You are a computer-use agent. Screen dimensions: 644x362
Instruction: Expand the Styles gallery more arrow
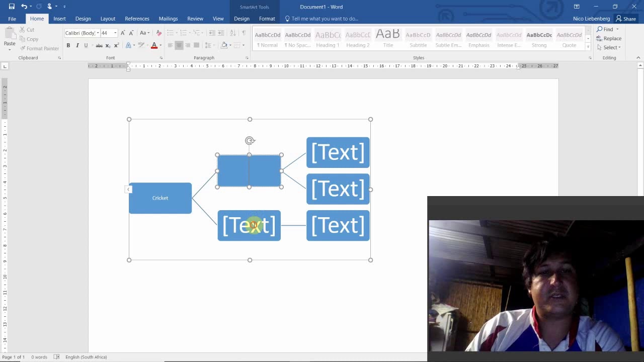click(588, 47)
